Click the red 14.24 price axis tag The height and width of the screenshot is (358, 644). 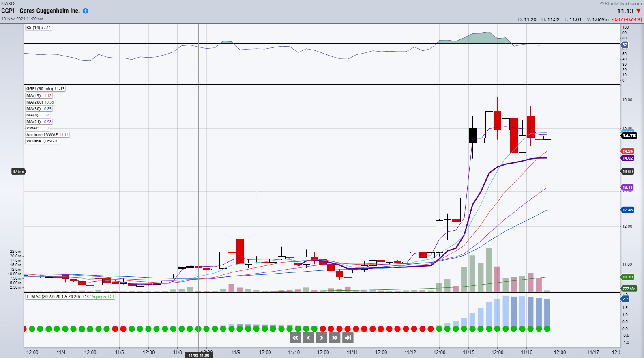(627, 151)
